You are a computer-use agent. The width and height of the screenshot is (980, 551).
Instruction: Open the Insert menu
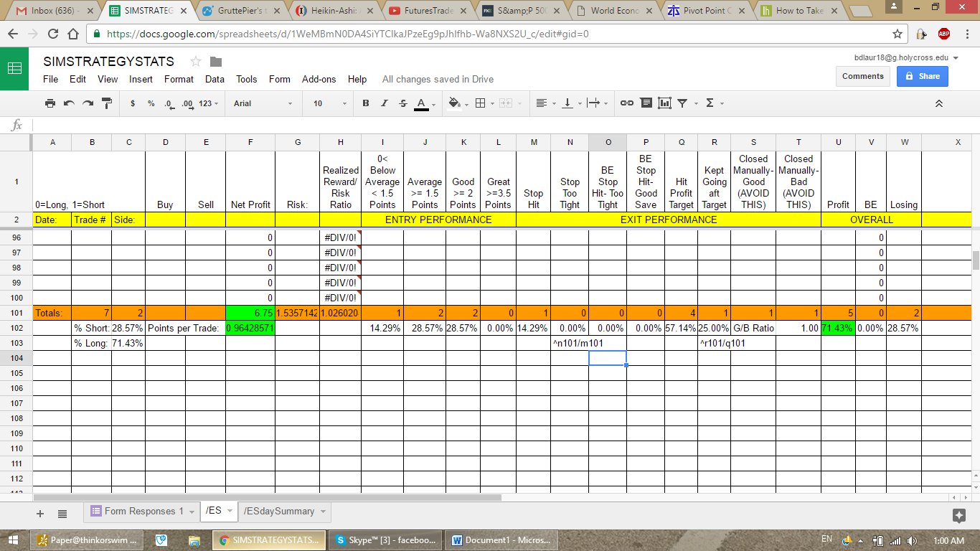pyautogui.click(x=141, y=79)
